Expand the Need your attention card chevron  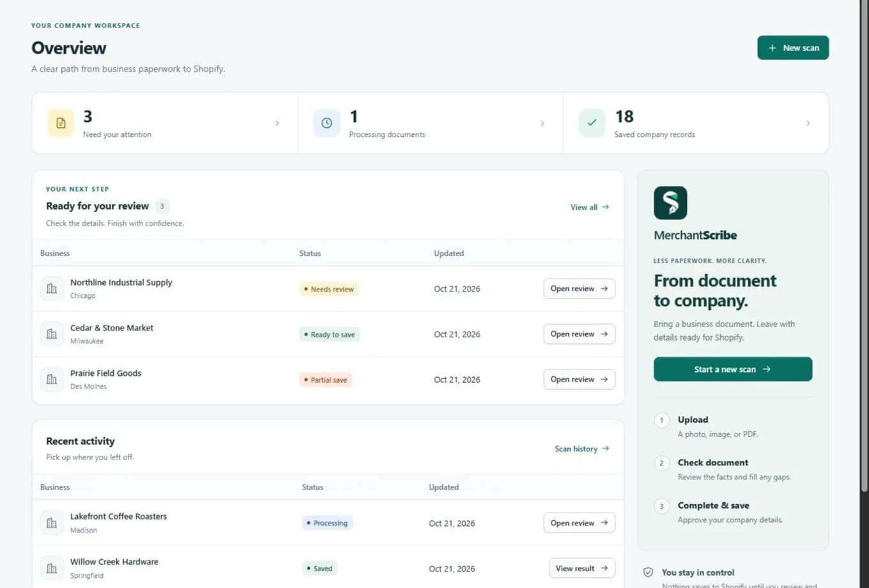tap(277, 123)
